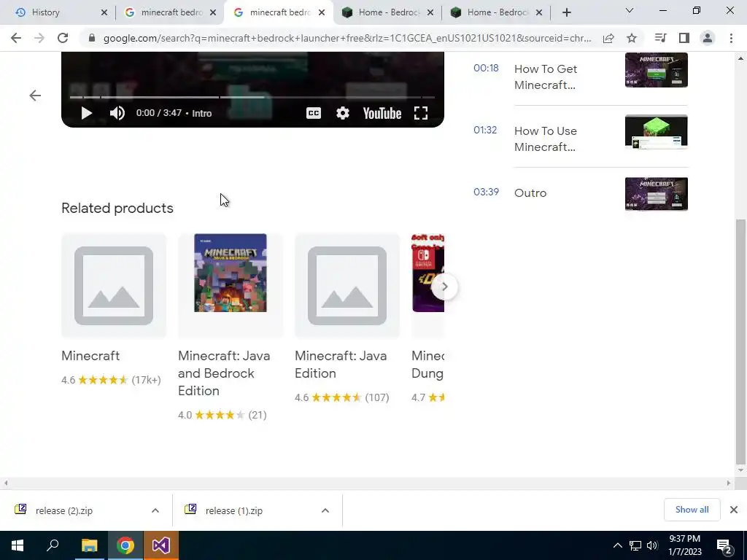This screenshot has width=747, height=560.
Task: Click the horizontal page scrollbar
Action: tap(367, 483)
